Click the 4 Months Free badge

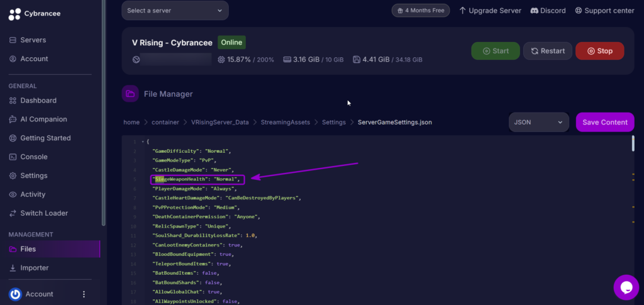coord(421,11)
